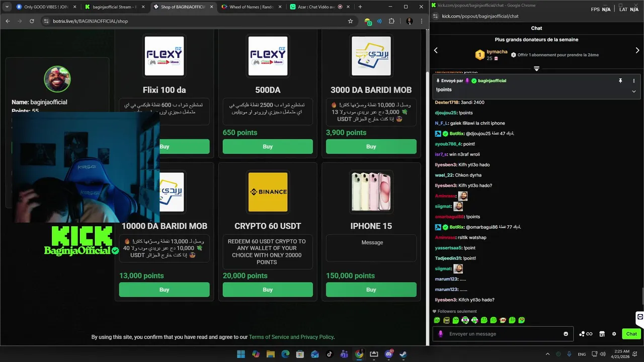Screen dimensions: 644x362
Task: Click the bymacha top donor name
Action: coord(497,52)
